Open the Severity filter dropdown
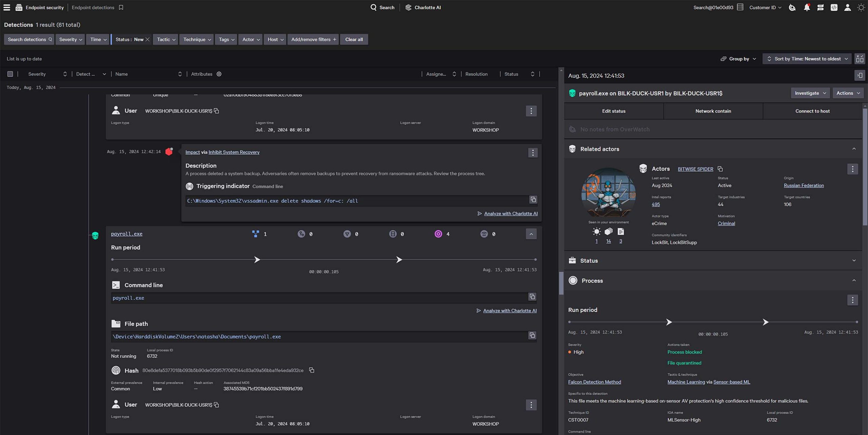868x435 pixels. (x=70, y=39)
